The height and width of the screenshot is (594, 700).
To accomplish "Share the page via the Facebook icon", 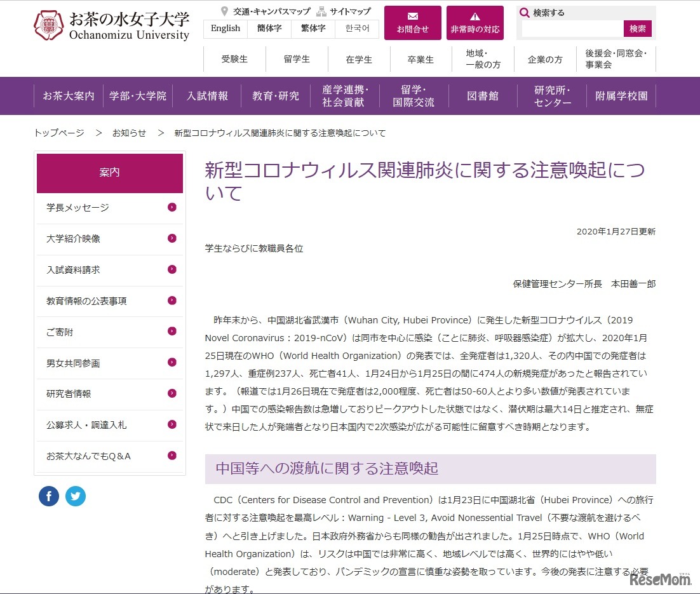I will (49, 496).
